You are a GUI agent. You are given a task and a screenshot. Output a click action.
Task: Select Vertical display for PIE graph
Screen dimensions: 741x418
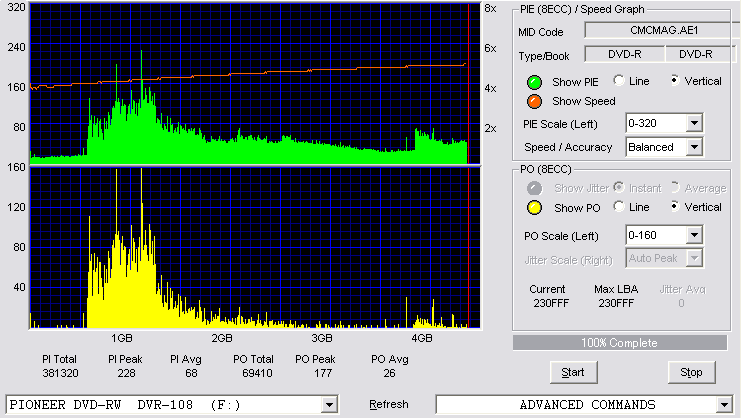(x=675, y=81)
